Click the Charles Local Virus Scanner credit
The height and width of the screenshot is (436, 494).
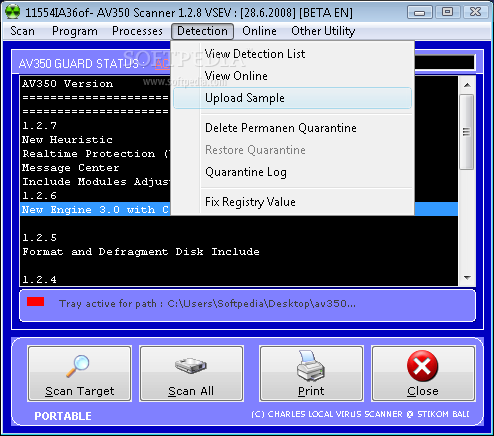(360, 414)
